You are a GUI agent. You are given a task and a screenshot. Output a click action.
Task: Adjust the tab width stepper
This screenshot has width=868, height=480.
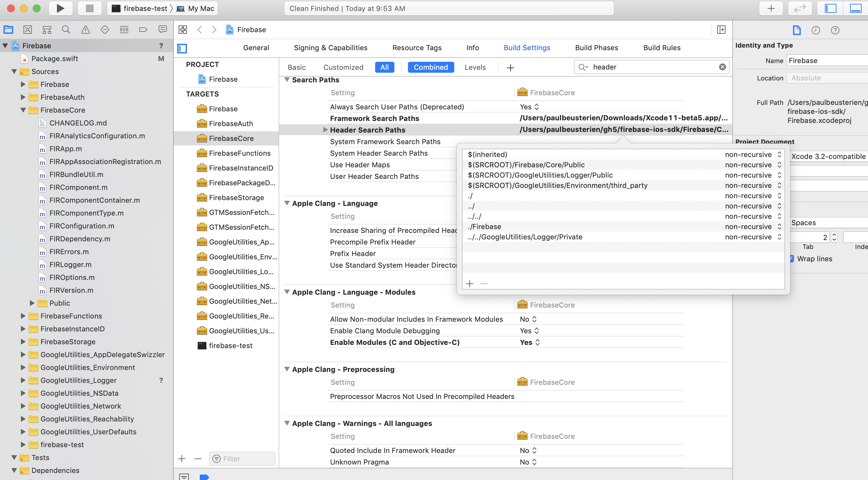click(834, 237)
